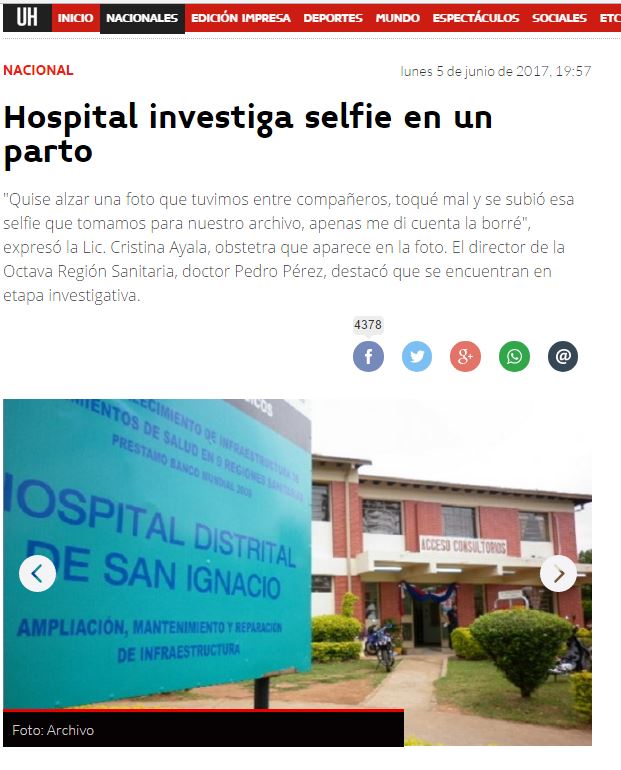The width and height of the screenshot is (621, 770).
Task: Share on Google Plus icon
Action: (x=465, y=356)
